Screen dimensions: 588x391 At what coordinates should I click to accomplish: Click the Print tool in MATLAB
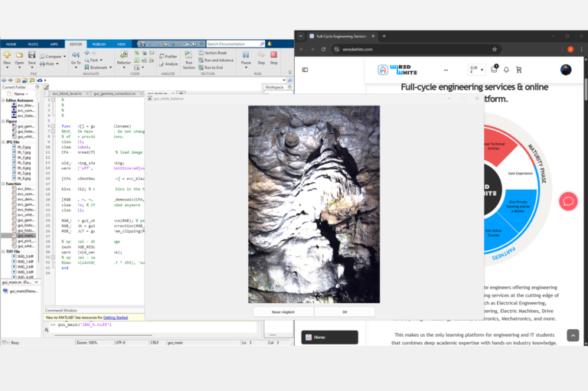[x=50, y=64]
